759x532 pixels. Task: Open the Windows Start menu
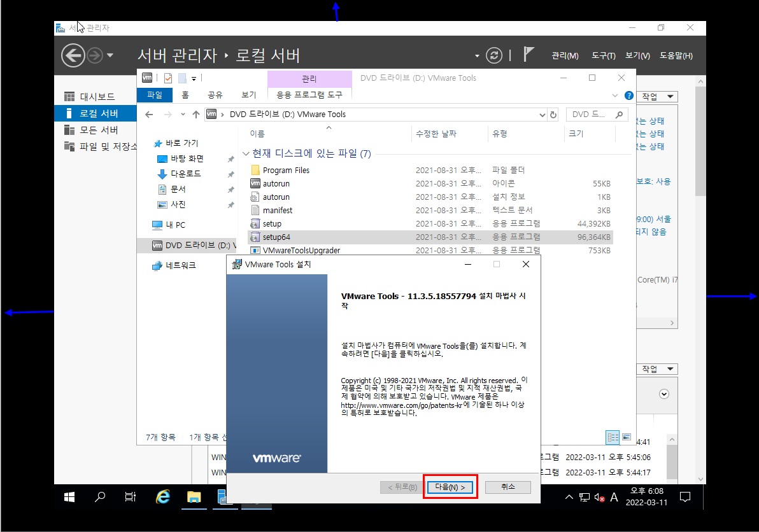click(x=69, y=497)
